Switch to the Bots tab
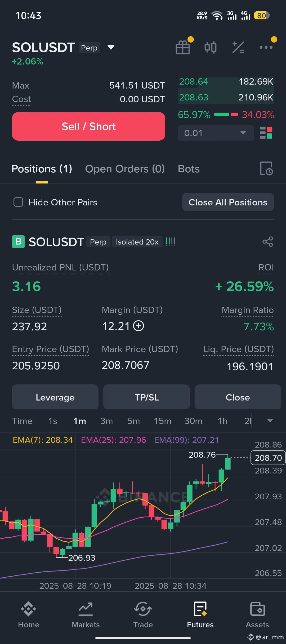The height and width of the screenshot is (644, 286). coord(189,169)
